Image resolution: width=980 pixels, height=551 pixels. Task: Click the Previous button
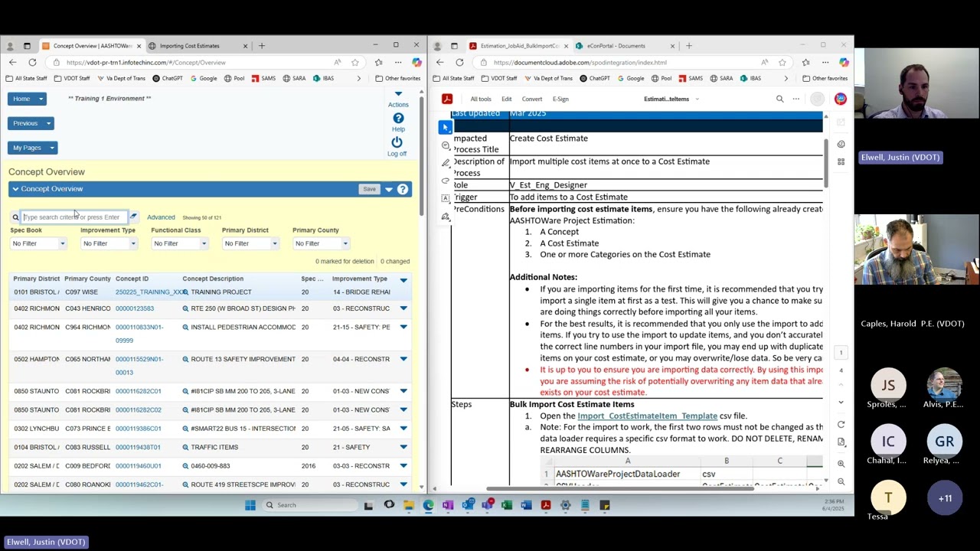[x=25, y=123]
